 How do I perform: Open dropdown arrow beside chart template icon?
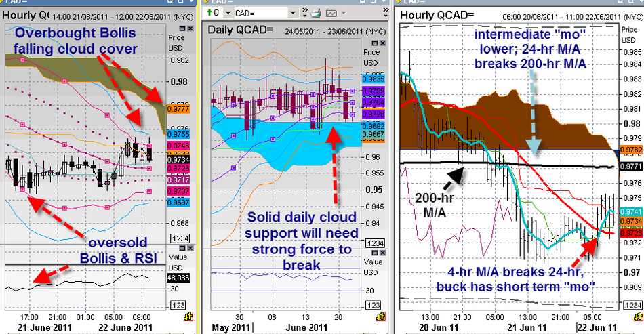344,13
